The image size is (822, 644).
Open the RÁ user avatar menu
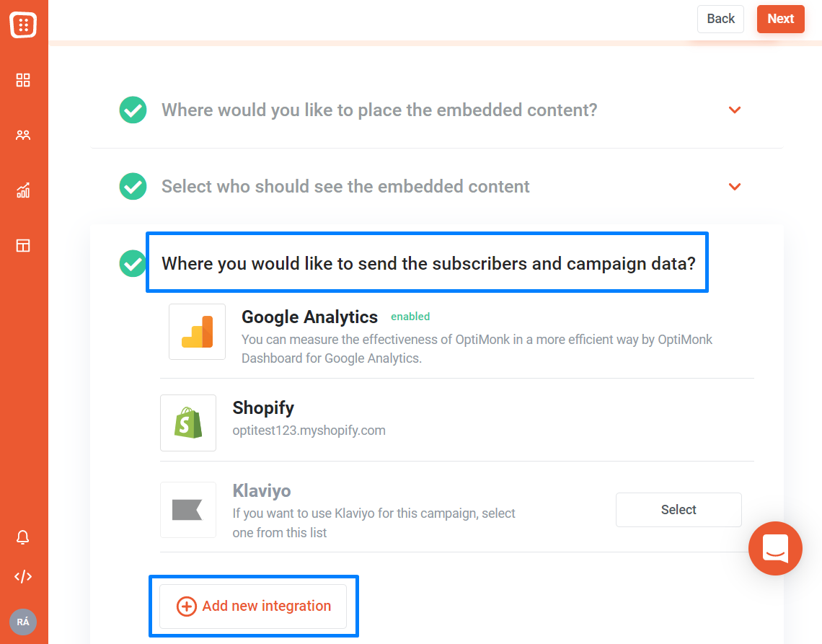coord(23,622)
